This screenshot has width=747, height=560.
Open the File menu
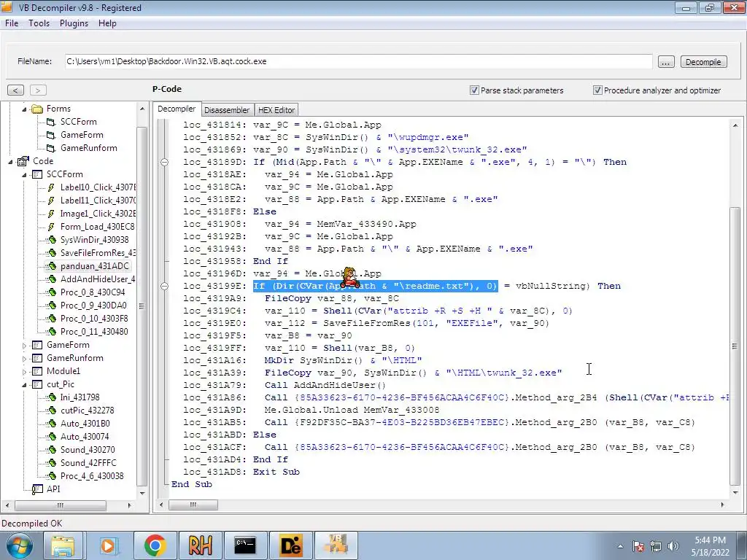click(x=12, y=23)
